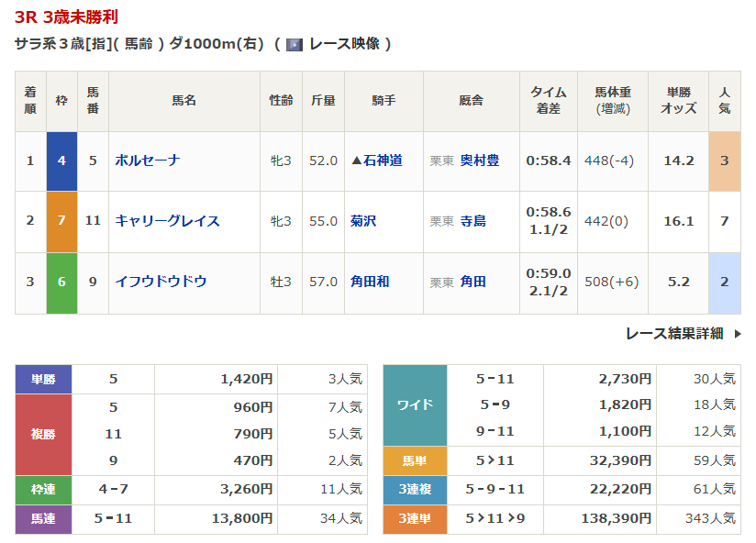Click the 3R 3歳未勝利 race title
Viewport: 756px width, 543px height.
click(66, 17)
